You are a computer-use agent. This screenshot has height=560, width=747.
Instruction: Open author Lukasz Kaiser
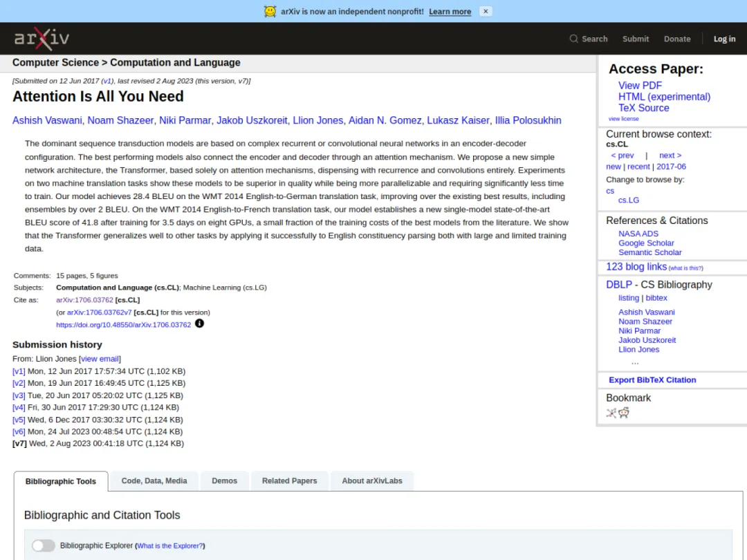click(x=458, y=120)
